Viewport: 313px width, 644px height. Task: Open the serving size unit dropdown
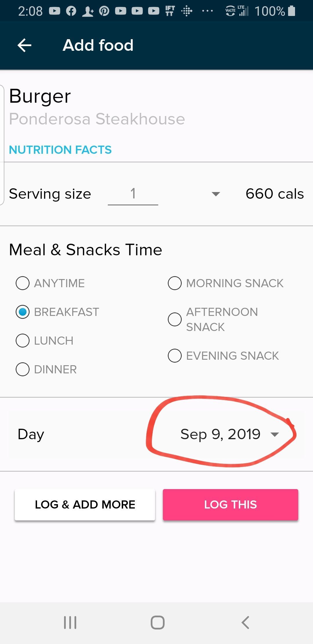(x=216, y=194)
